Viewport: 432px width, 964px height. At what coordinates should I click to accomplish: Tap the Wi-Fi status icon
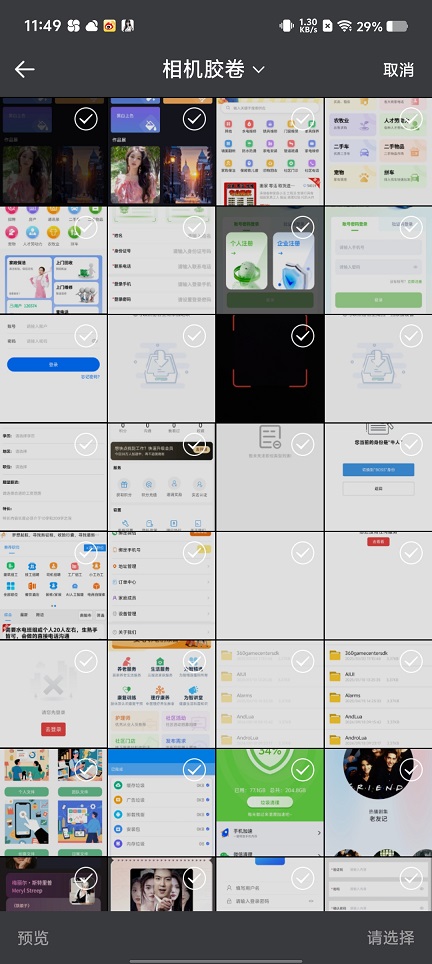[x=345, y=26]
